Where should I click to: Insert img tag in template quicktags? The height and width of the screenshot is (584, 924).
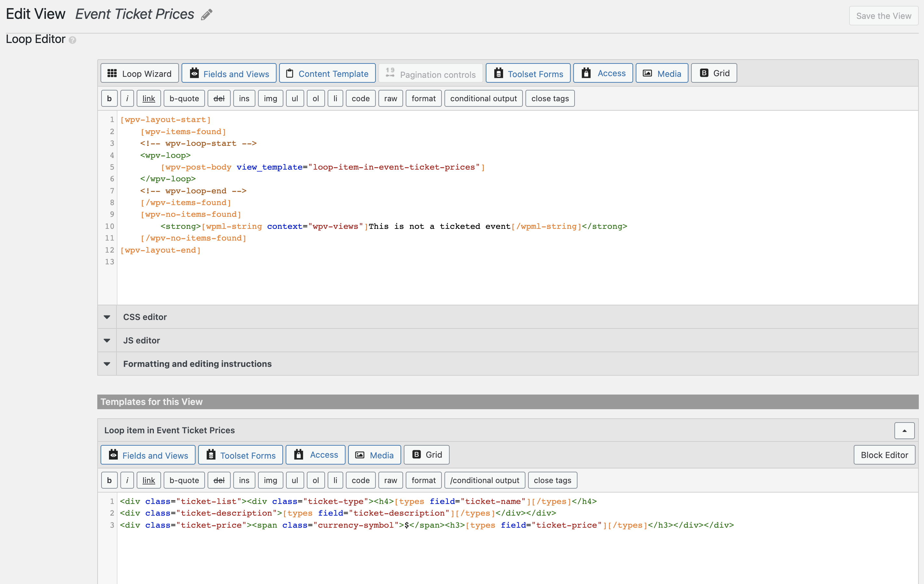(270, 480)
